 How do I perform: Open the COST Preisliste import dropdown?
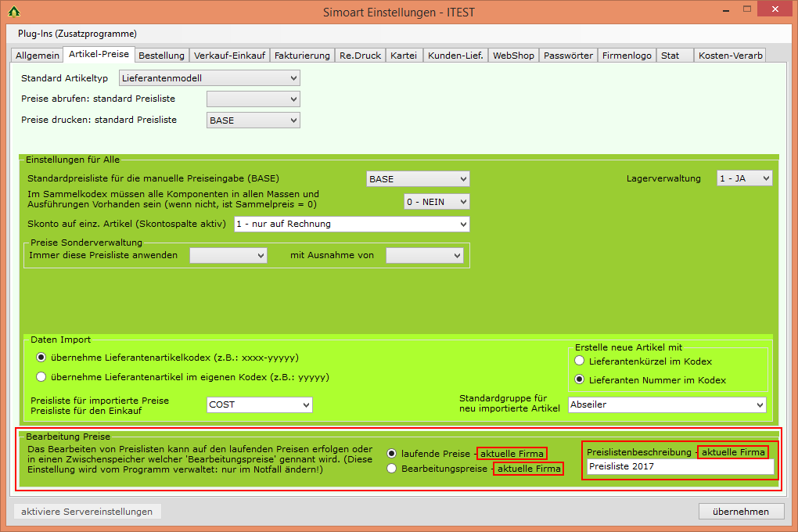point(259,404)
